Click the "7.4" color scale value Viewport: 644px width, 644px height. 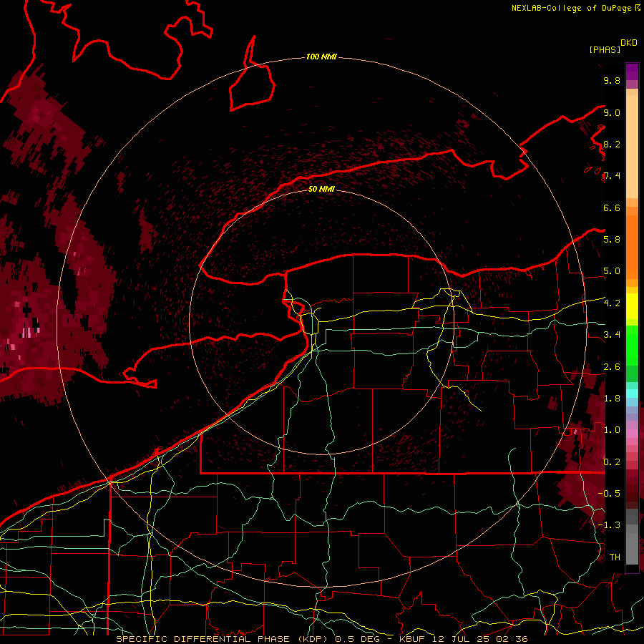tap(612, 176)
